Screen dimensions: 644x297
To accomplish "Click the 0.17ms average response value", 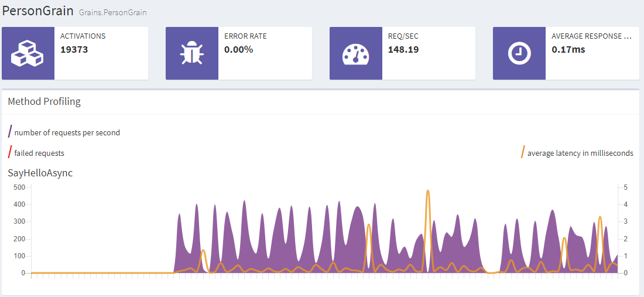I will (568, 50).
